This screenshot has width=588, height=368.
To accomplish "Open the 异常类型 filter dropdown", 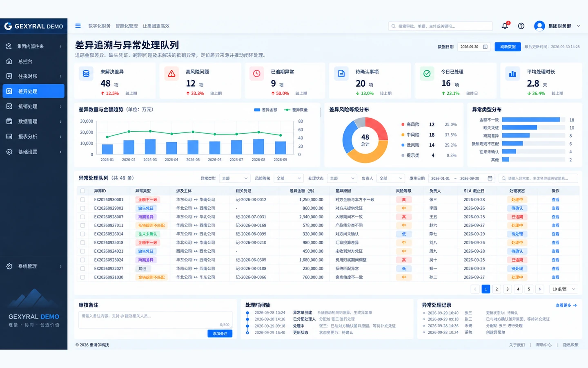I will [235, 178].
